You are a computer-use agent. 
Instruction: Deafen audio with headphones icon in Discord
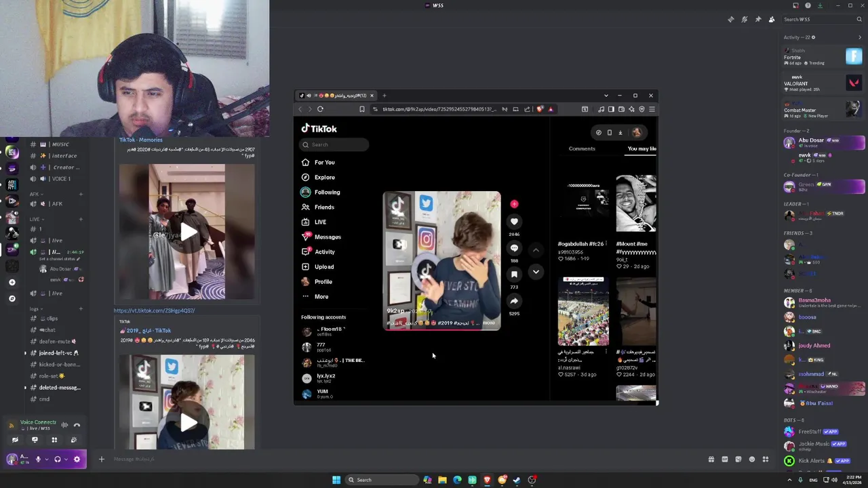tap(58, 460)
